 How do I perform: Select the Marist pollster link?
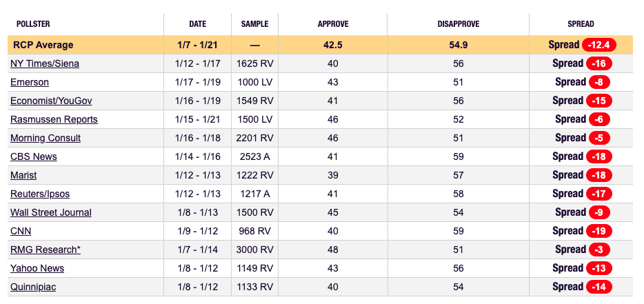pyautogui.click(x=23, y=175)
